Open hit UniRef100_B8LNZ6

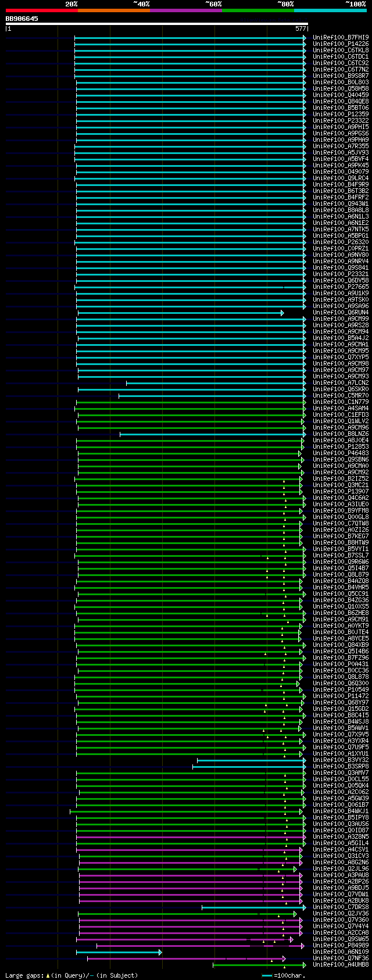click(x=341, y=434)
